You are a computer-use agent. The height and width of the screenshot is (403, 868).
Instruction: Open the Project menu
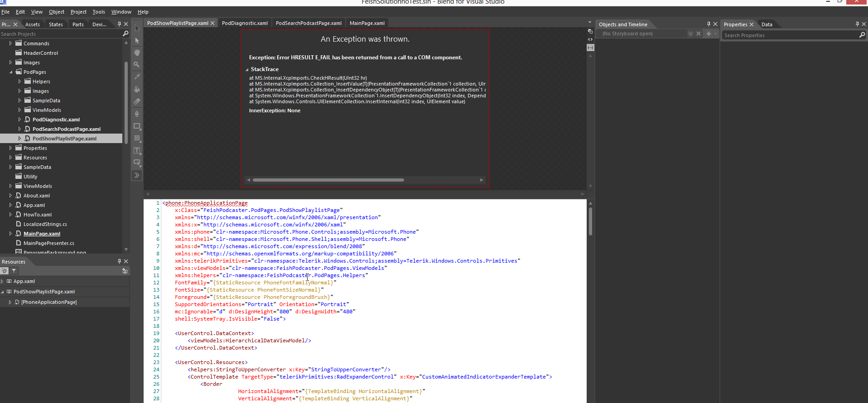[x=78, y=12]
